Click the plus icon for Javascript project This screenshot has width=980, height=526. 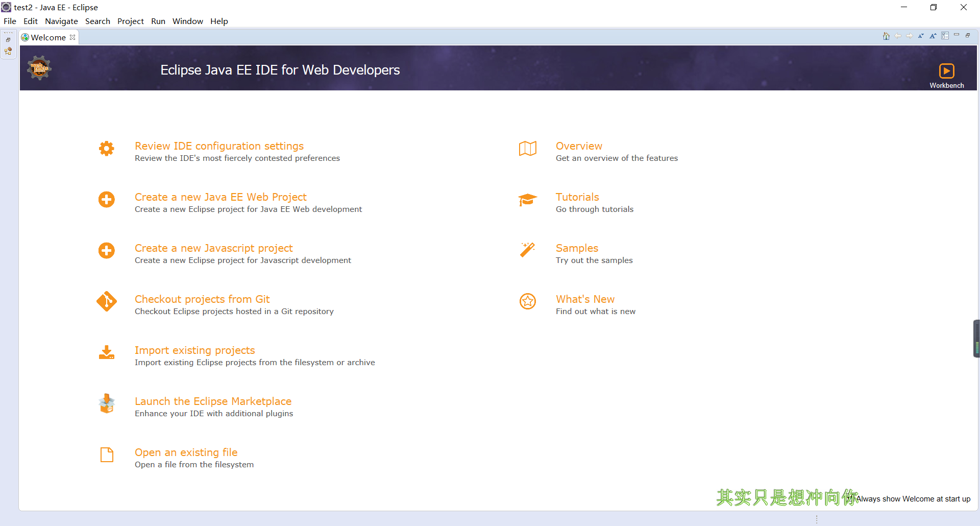[107, 251]
